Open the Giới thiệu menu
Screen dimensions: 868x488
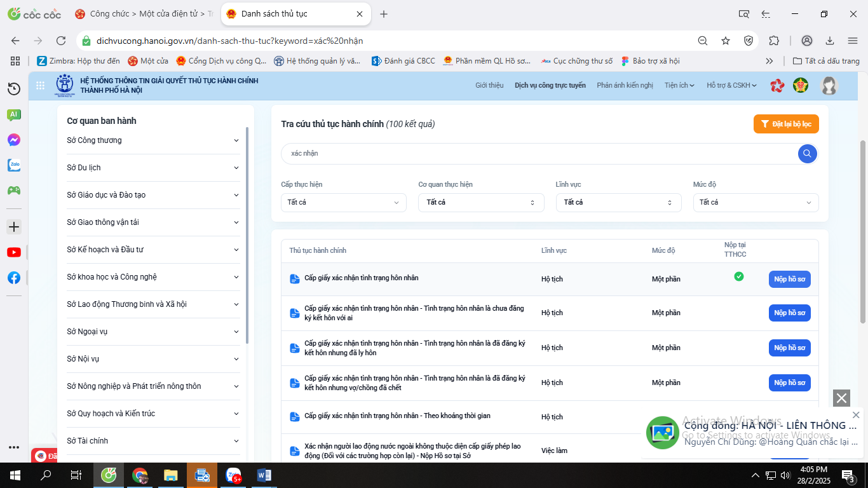pyautogui.click(x=489, y=85)
